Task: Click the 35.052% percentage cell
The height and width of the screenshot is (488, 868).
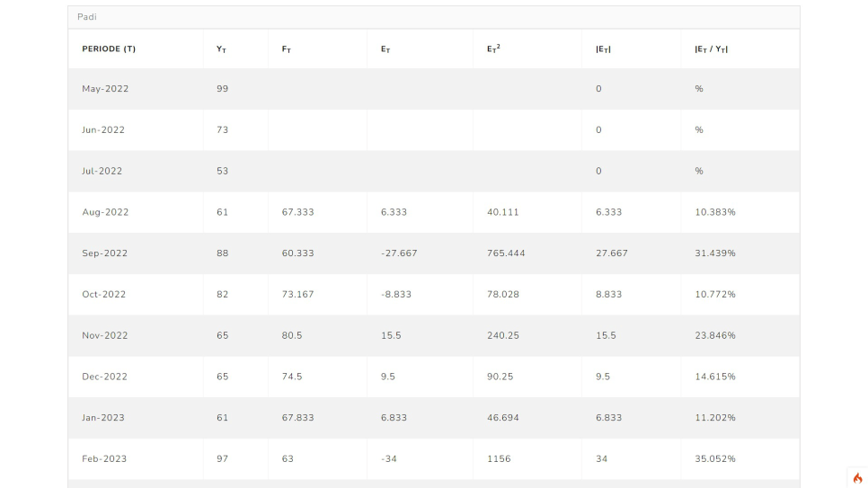Action: [714, 459]
